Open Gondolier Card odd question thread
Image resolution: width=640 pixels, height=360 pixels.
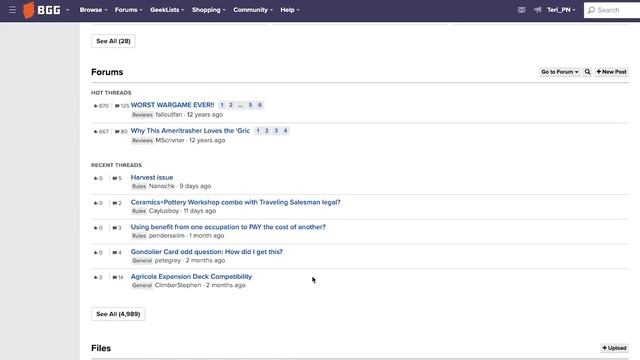207,252
